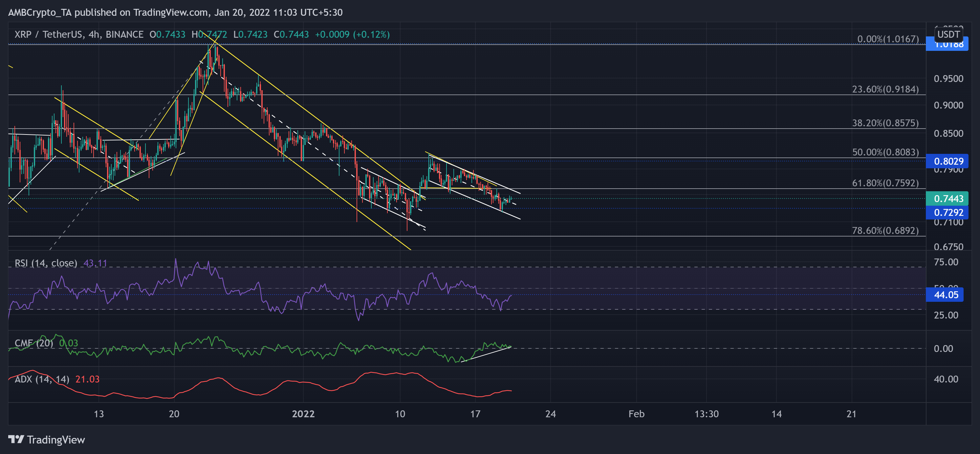Viewport: 980px width, 454px height.
Task: Click the 17 date label on time axis
Action: tap(475, 414)
